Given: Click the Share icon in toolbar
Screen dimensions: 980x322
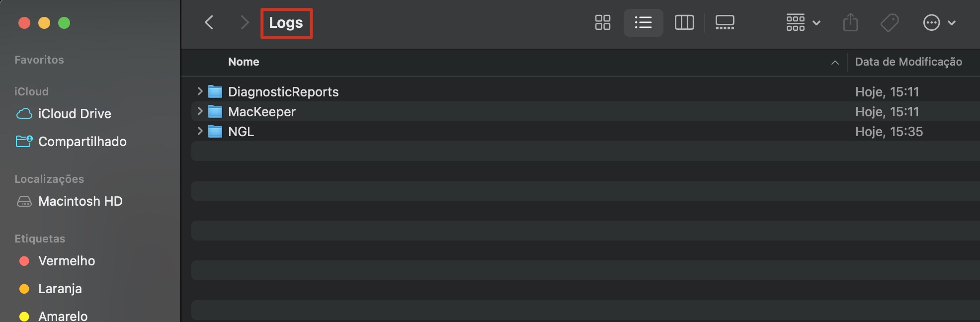Looking at the screenshot, I should pos(850,22).
